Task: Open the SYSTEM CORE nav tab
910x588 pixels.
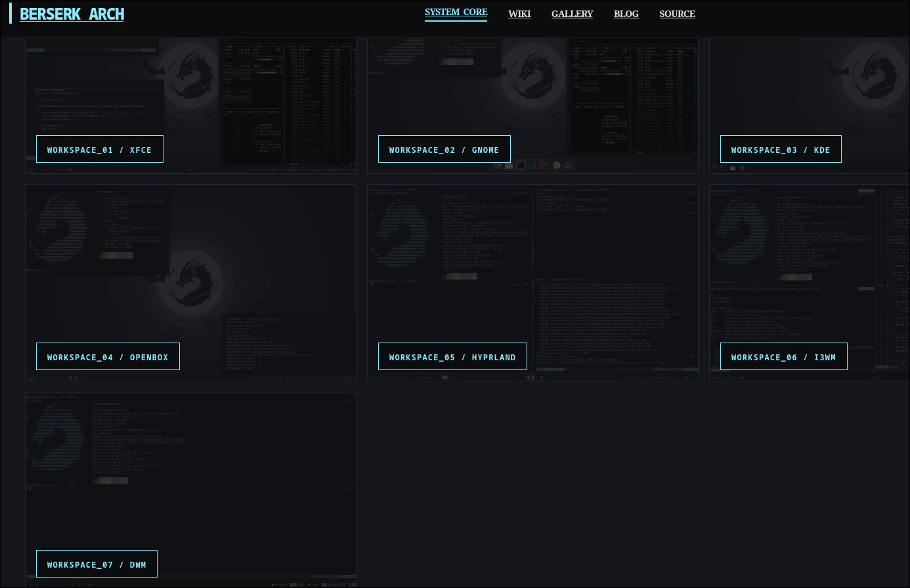Action: point(456,12)
